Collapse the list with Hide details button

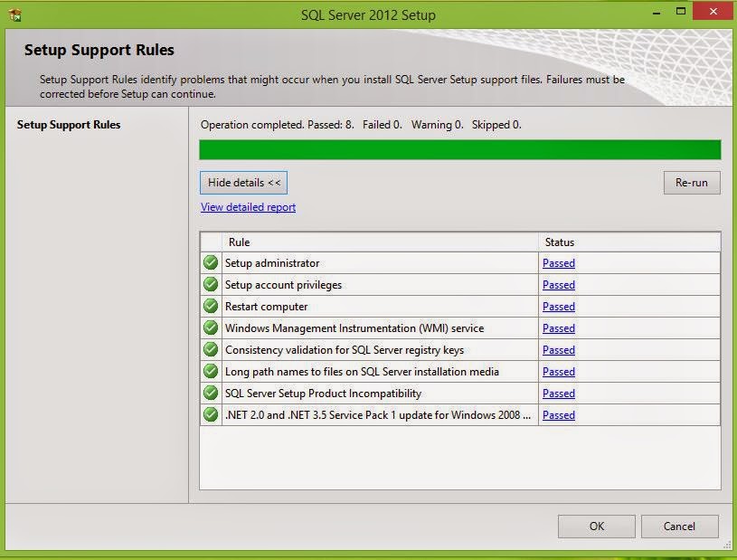pos(243,183)
